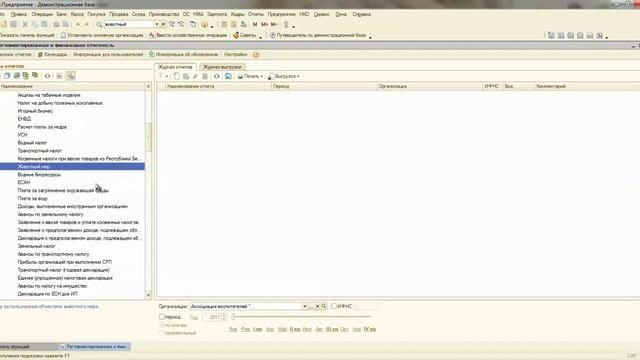Click the Print icon in main toolbar
This screenshot has height=360, width=640.
coord(56,24)
